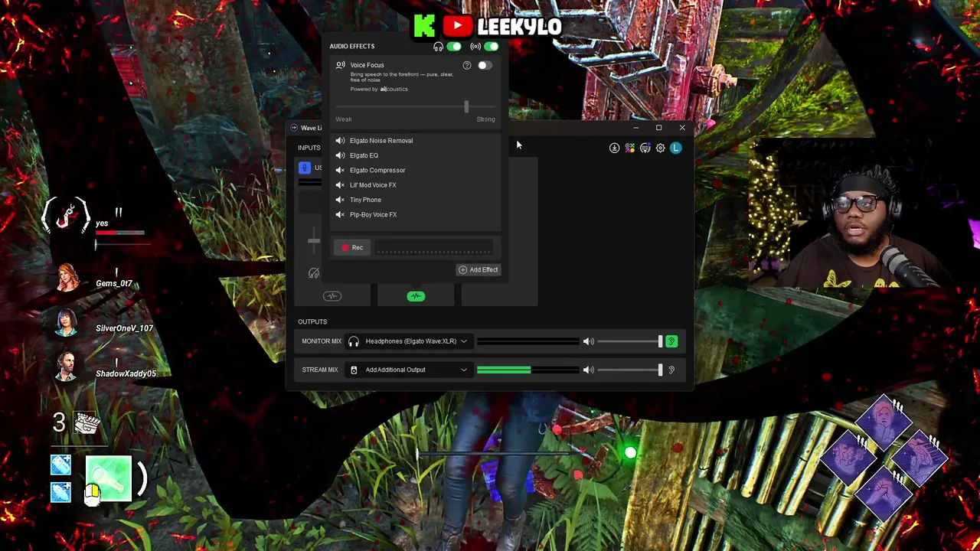Image resolution: width=980 pixels, height=551 pixels.
Task: Select the Elgato Compressor effect name
Action: tap(377, 170)
